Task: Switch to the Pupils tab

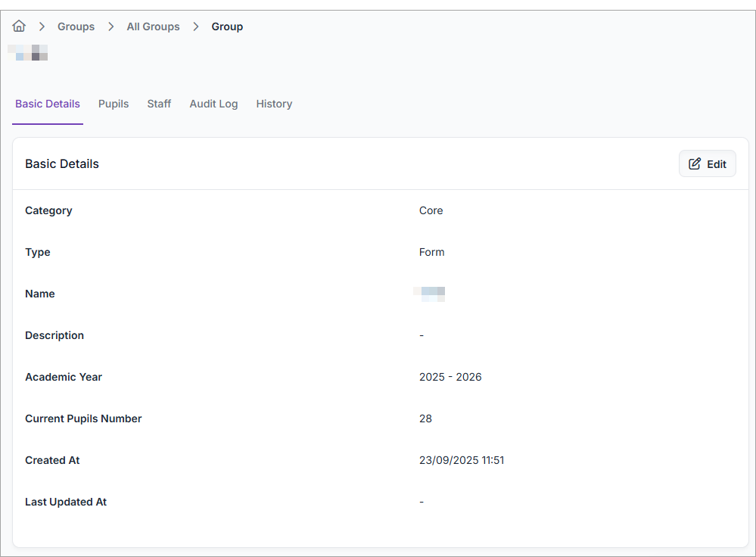Action: 114,104
